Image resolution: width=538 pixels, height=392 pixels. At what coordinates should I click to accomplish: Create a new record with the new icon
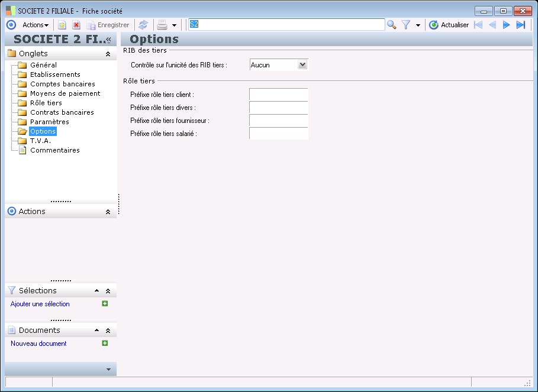[62, 25]
